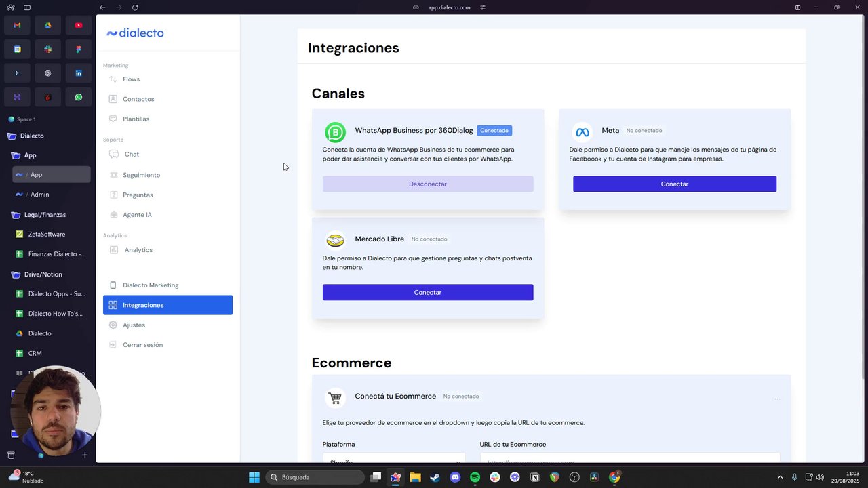Click the Dialecto logo

pos(135,33)
